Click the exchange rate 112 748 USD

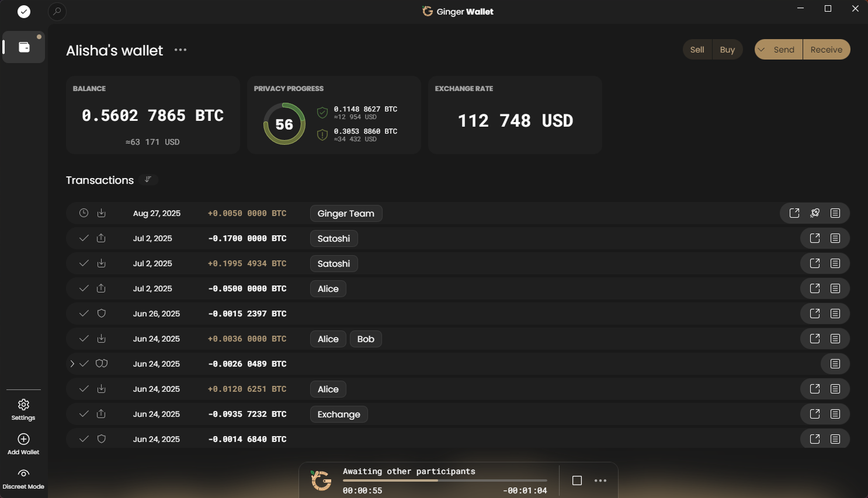tap(515, 121)
